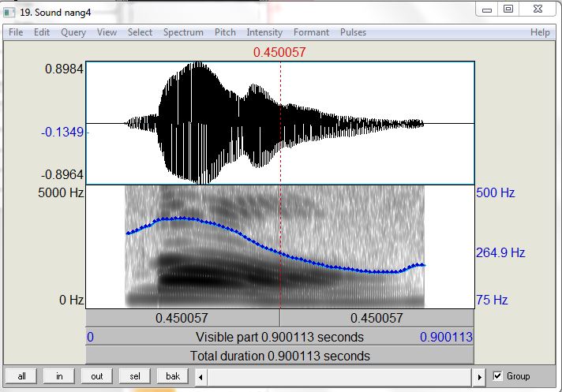Click the 'in' zoom button
Image resolution: width=562 pixels, height=392 pixels.
tap(59, 376)
